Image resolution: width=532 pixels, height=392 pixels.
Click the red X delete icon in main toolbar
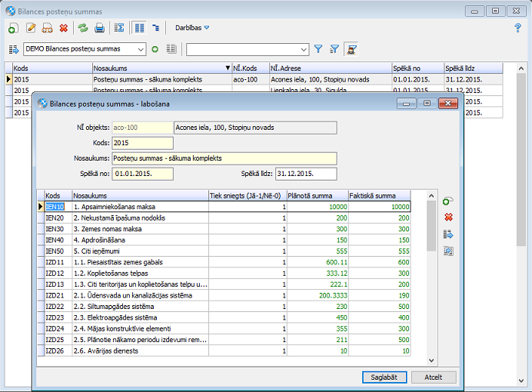[x=64, y=28]
